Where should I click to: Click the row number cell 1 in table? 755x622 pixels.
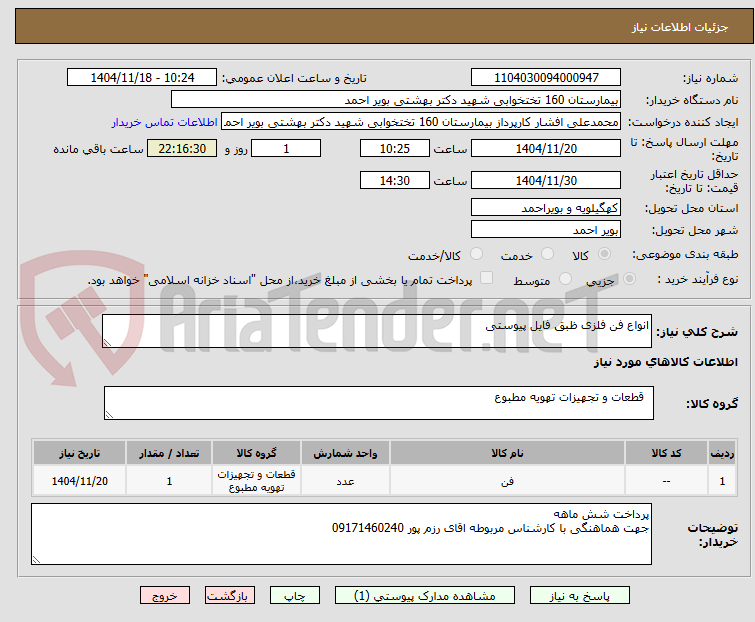tap(722, 480)
